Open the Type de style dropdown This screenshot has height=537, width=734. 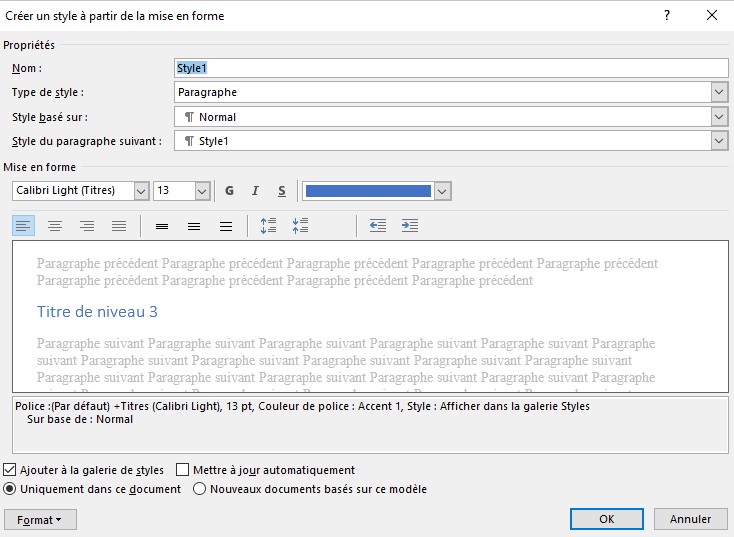719,92
